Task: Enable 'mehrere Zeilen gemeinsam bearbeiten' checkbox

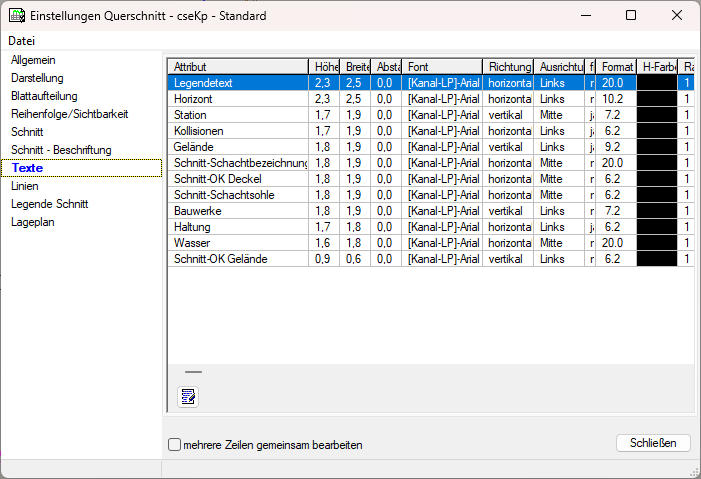Action: 175,444
